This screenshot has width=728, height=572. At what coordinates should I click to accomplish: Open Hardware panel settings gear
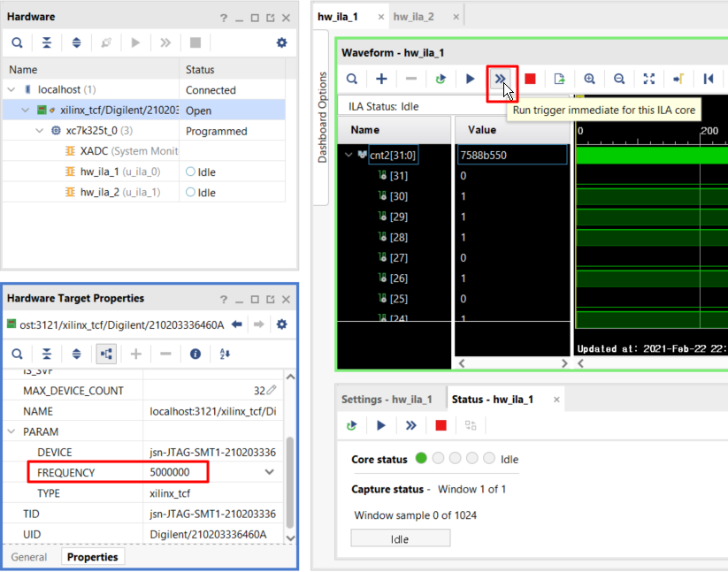[x=281, y=43]
